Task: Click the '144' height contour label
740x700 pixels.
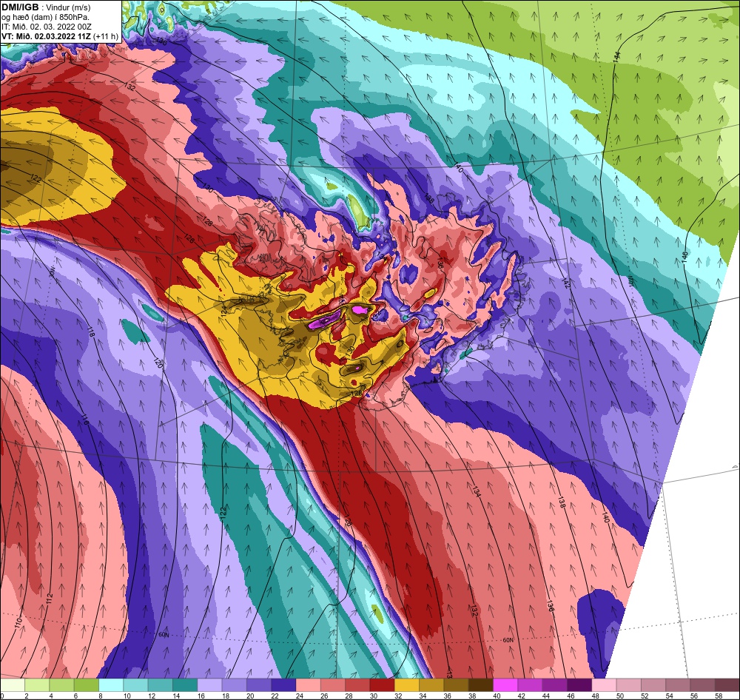Action: (x=617, y=56)
